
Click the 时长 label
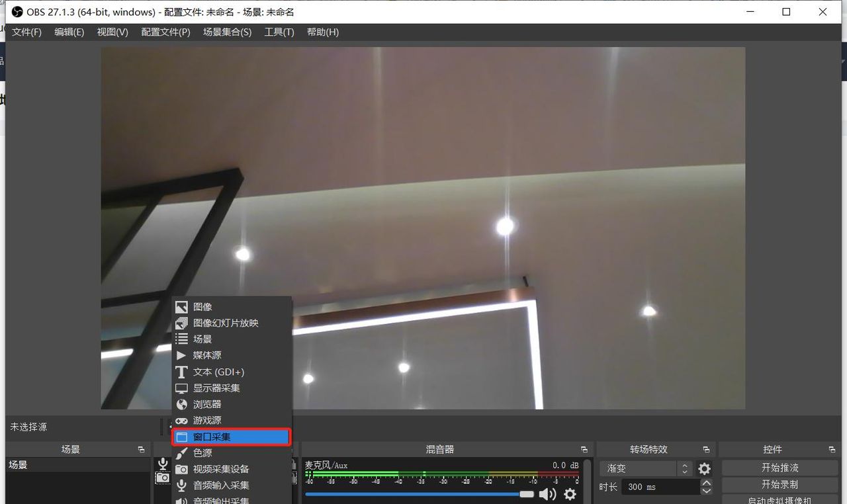coord(608,487)
